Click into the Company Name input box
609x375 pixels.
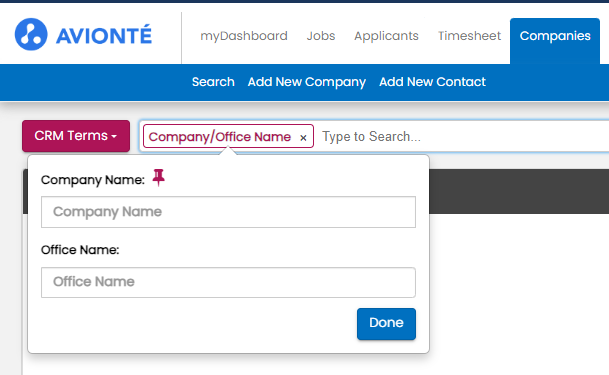tap(228, 212)
